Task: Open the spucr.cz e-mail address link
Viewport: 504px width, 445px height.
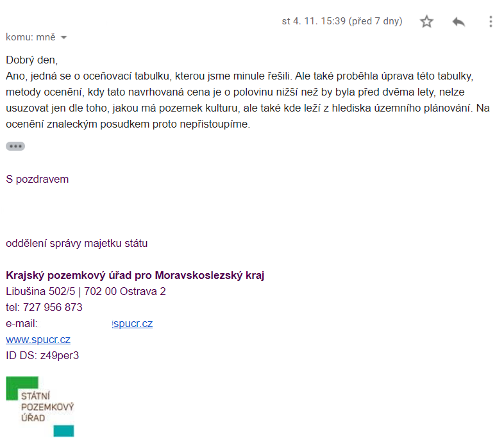Action: 133,323
